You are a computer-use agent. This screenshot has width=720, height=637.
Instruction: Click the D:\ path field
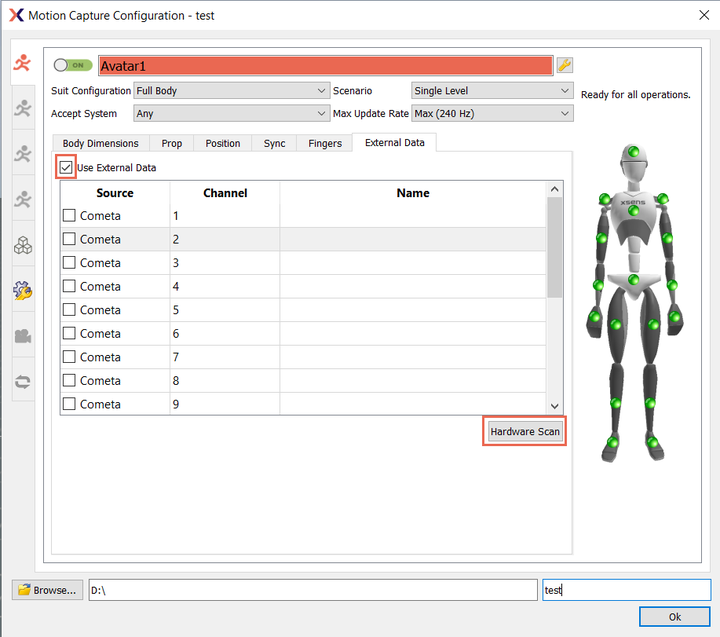click(x=313, y=590)
